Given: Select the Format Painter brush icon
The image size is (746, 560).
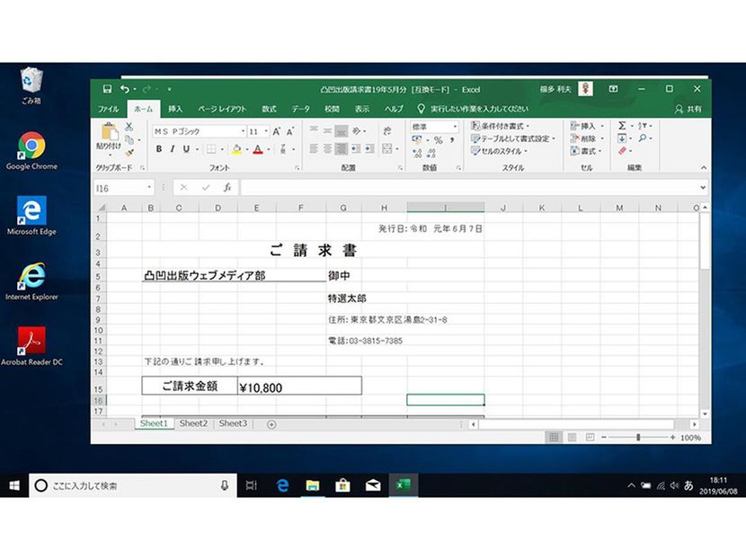Looking at the screenshot, I should (x=129, y=152).
